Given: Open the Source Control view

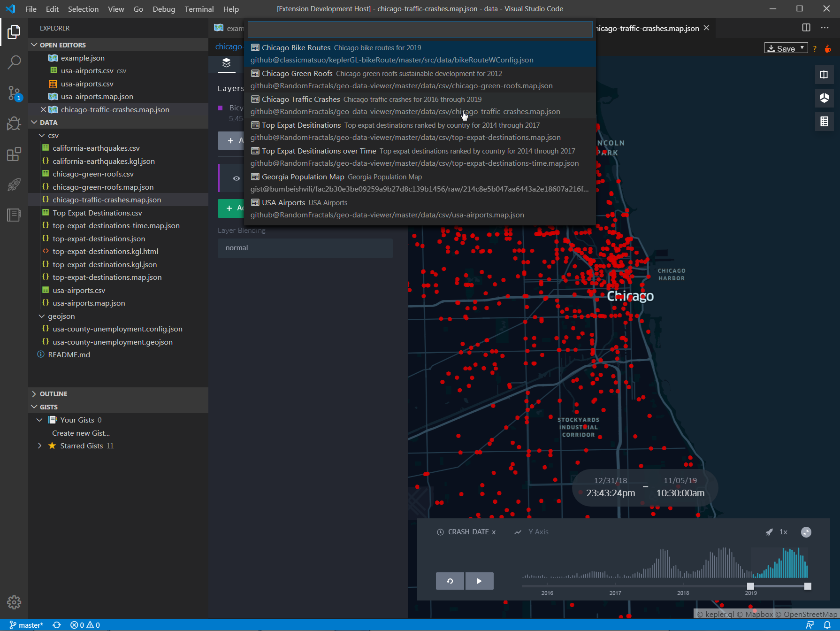Looking at the screenshot, I should (x=14, y=93).
